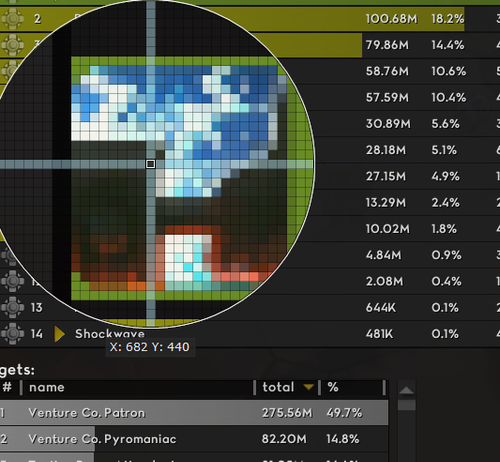Click the gear icon in the 2.08M row
This screenshot has width=500, height=462.
click(13, 281)
